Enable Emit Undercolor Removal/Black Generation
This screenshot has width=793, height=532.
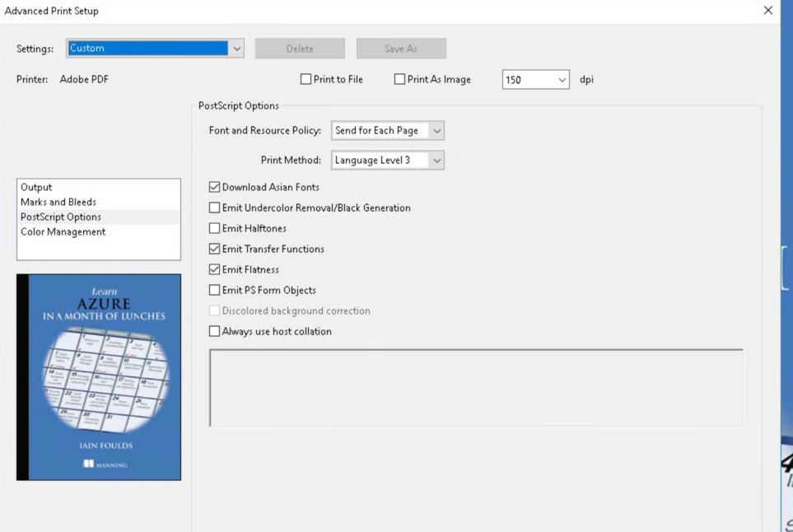[214, 208]
